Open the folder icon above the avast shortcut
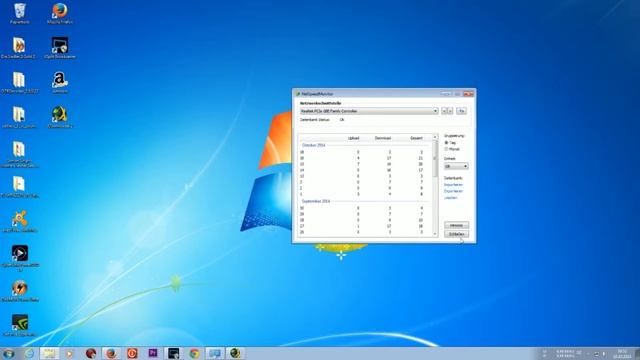Image resolution: width=640 pixels, height=360 pixels. coord(19,187)
